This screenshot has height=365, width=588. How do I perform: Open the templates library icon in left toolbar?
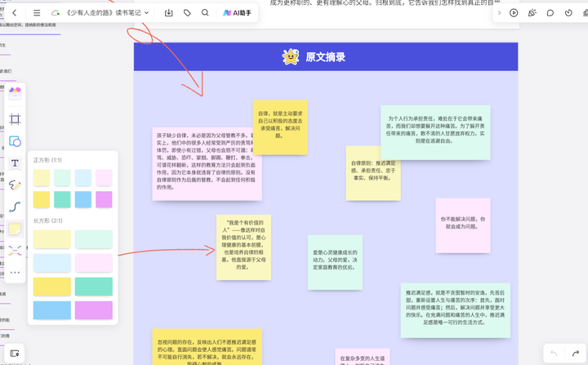tap(15, 93)
